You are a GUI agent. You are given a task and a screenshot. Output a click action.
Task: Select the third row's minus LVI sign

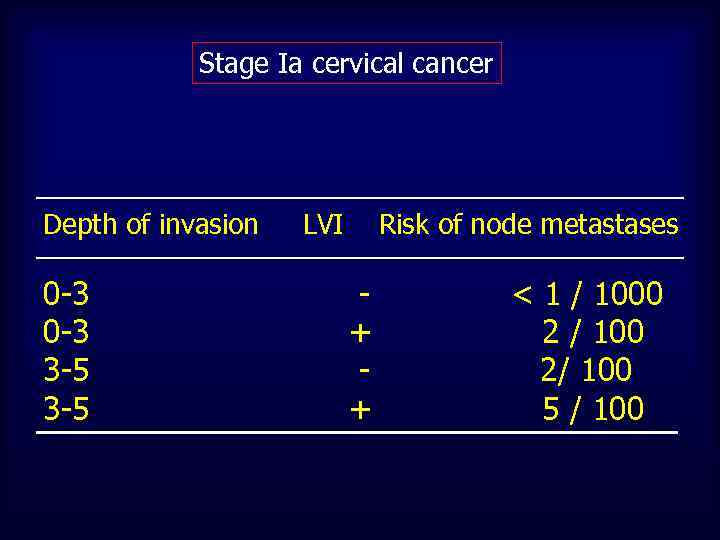366,370
